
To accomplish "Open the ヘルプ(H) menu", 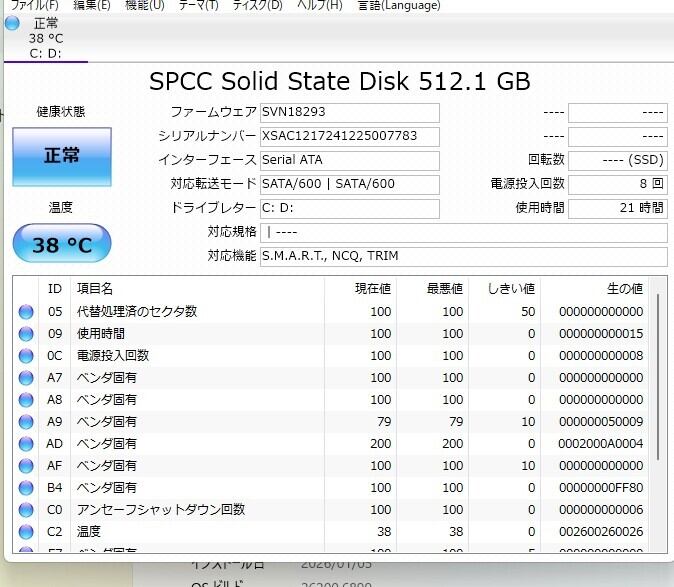I will [x=320, y=5].
